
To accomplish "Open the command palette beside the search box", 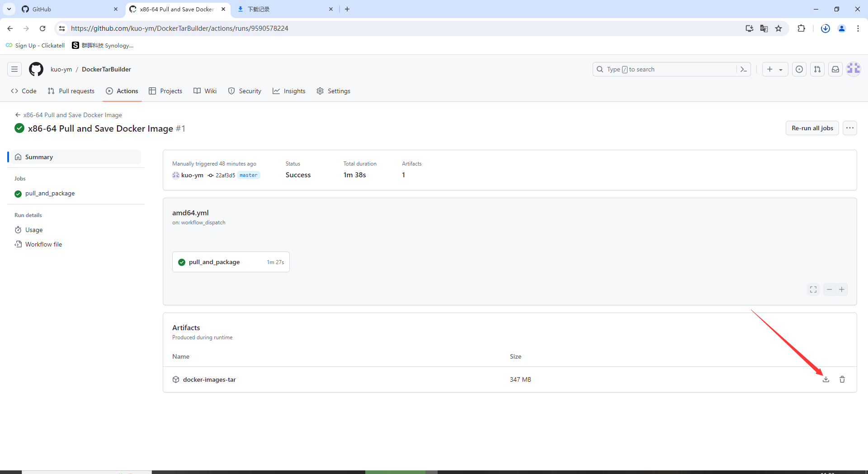I will [x=744, y=69].
